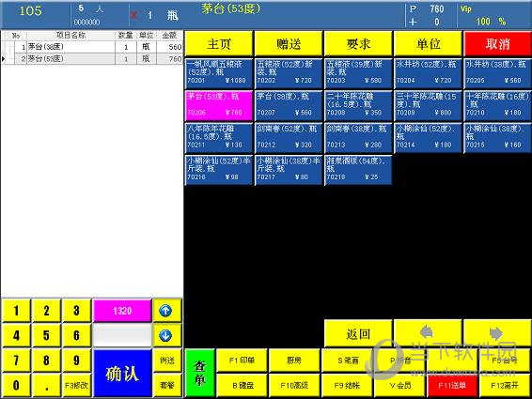Screen dimensions: 532x399
Task: Click the V 会员 button
Action: pyautogui.click(x=399, y=385)
